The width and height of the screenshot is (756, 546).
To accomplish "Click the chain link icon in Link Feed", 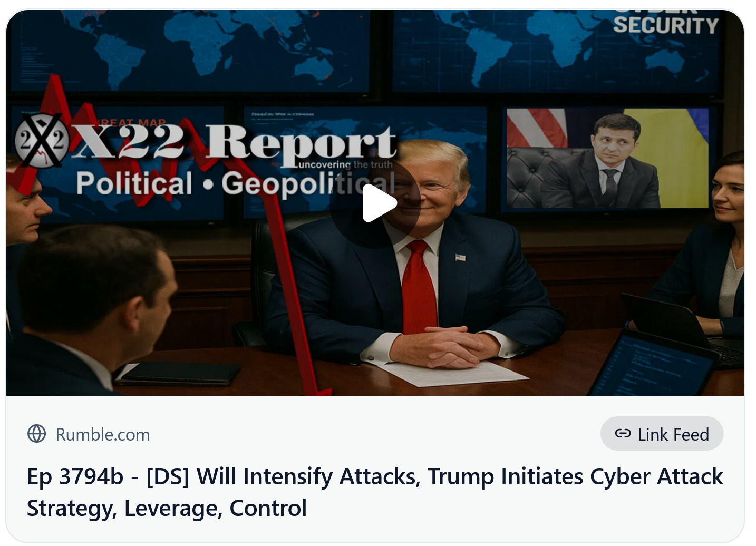I will [623, 434].
